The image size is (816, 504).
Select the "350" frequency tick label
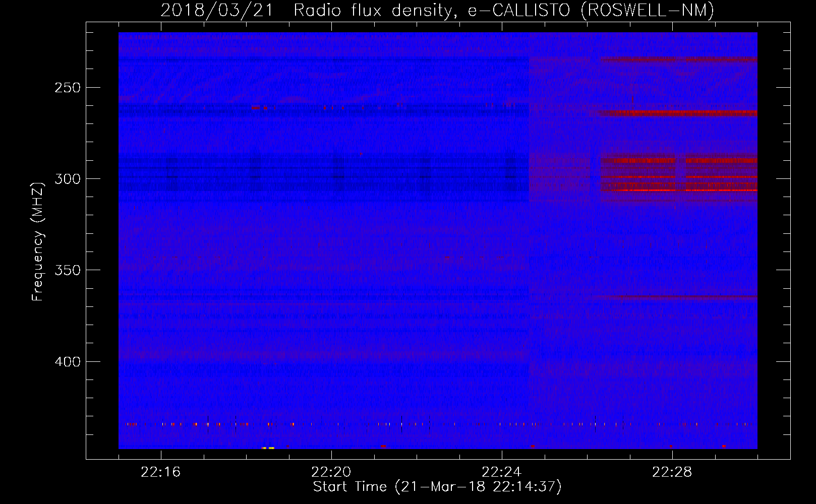click(68, 270)
